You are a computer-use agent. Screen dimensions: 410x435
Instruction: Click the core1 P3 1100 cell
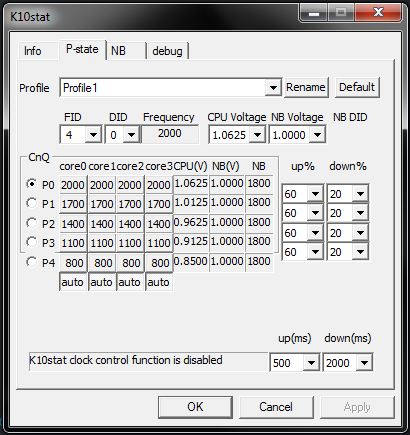[x=102, y=243]
